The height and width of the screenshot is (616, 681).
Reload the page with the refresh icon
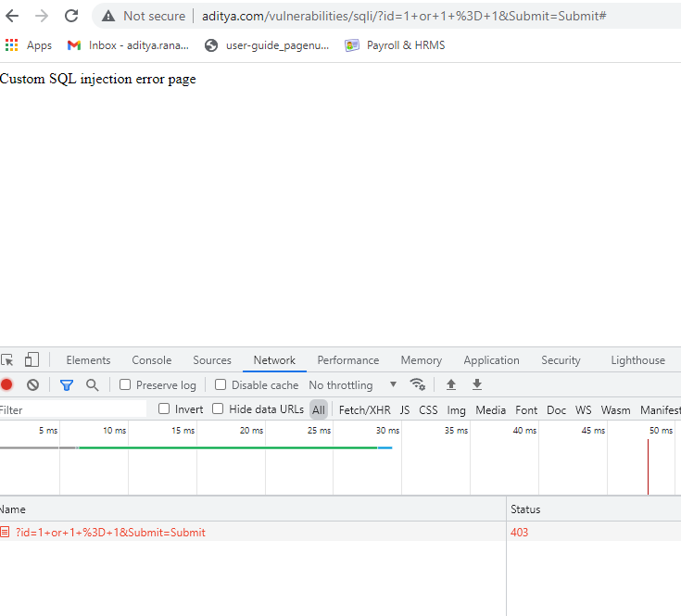[71, 16]
